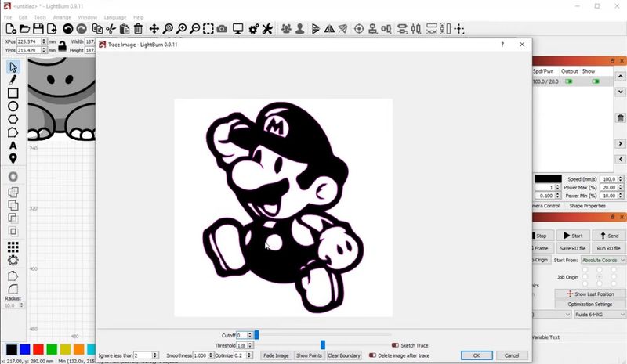Activate the Text tool

pos(13,146)
